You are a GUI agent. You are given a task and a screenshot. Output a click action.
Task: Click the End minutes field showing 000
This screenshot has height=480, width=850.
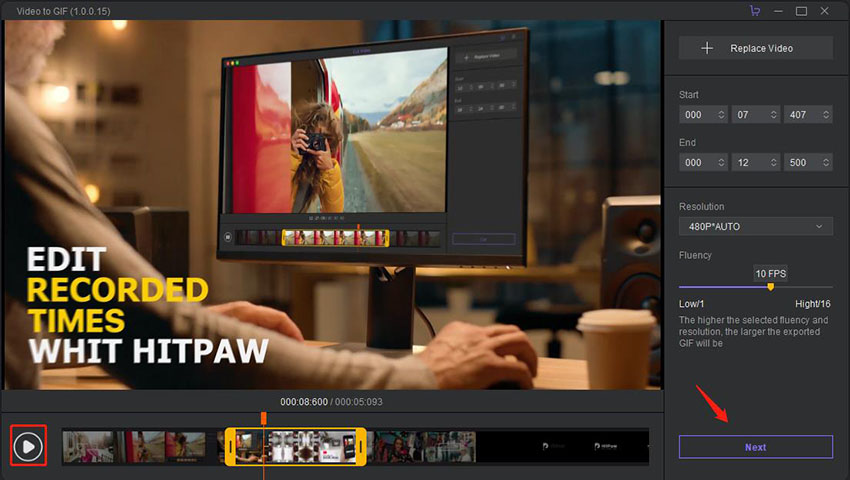703,162
